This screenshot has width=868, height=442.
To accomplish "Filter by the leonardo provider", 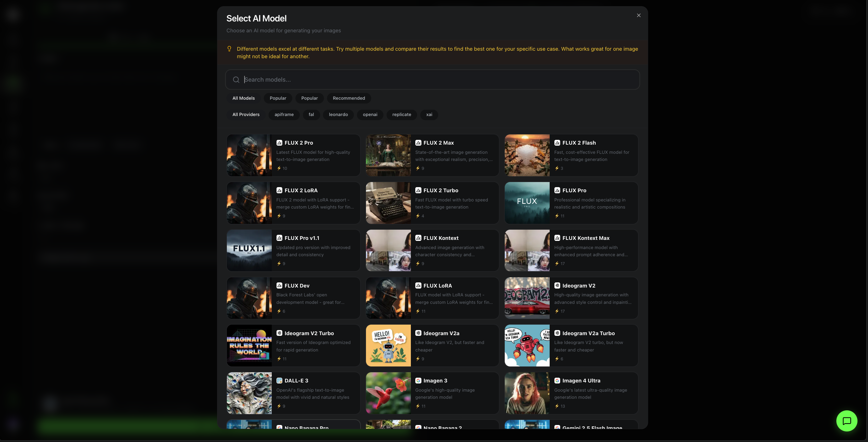I will coord(338,115).
